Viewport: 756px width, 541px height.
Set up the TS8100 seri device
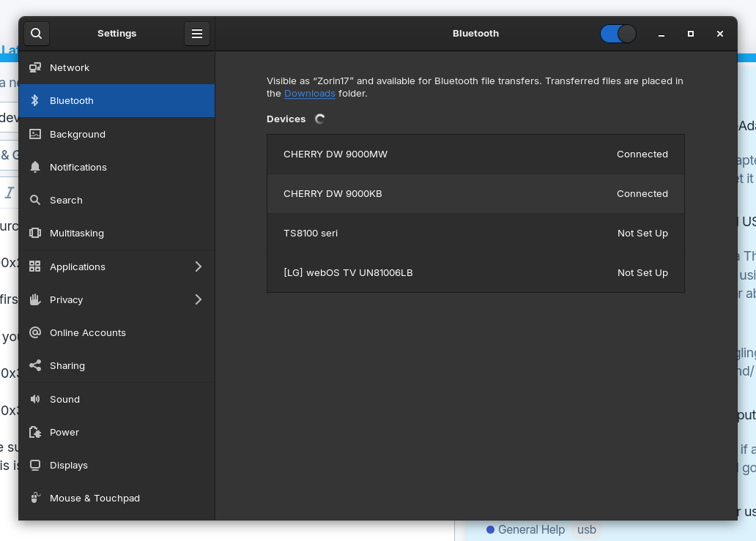pos(475,234)
